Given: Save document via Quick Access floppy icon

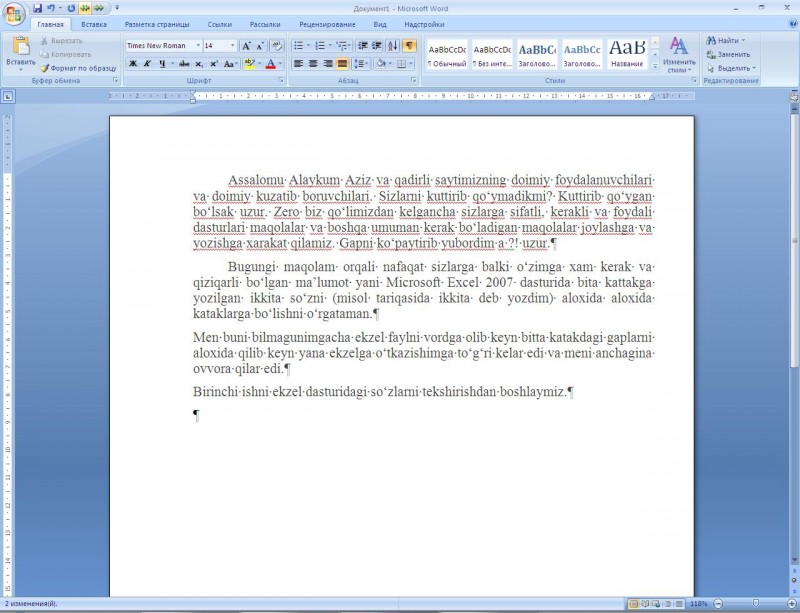Looking at the screenshot, I should (x=37, y=8).
